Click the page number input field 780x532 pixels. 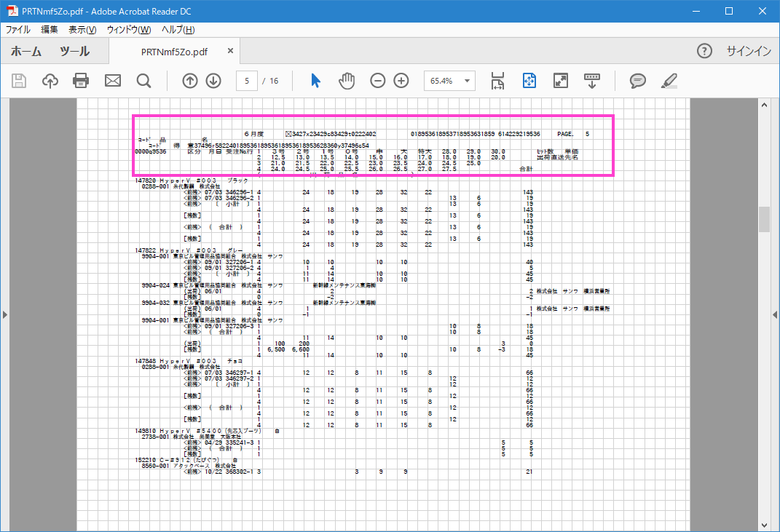[x=248, y=81]
